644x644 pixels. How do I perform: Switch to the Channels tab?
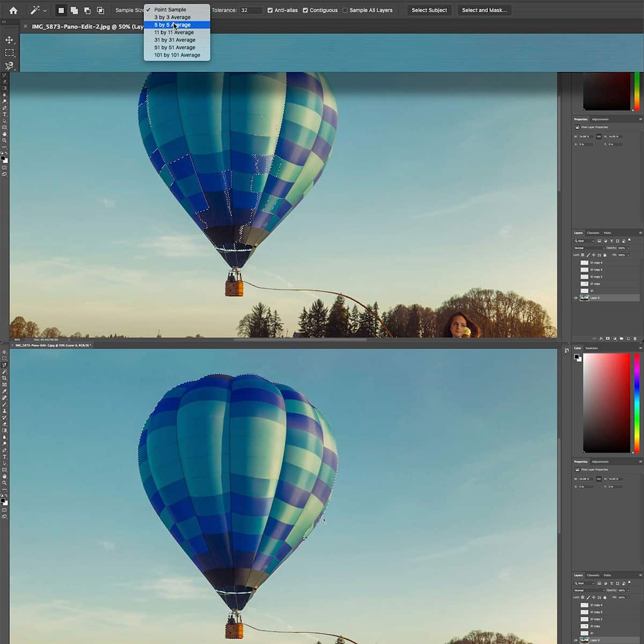click(x=594, y=232)
